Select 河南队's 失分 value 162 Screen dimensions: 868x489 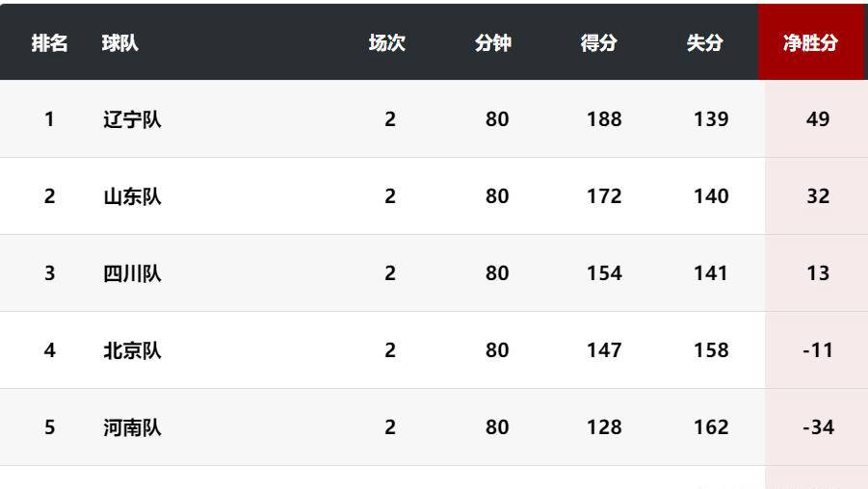tap(711, 427)
